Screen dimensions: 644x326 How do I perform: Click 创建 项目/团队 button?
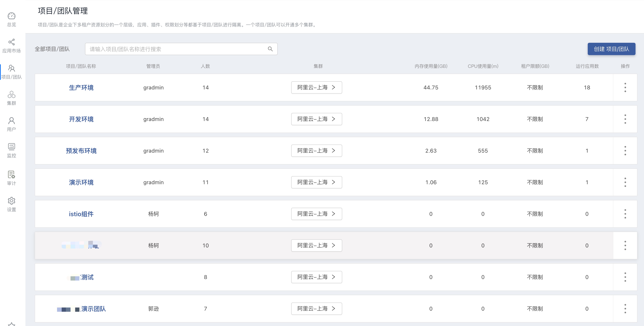point(611,49)
